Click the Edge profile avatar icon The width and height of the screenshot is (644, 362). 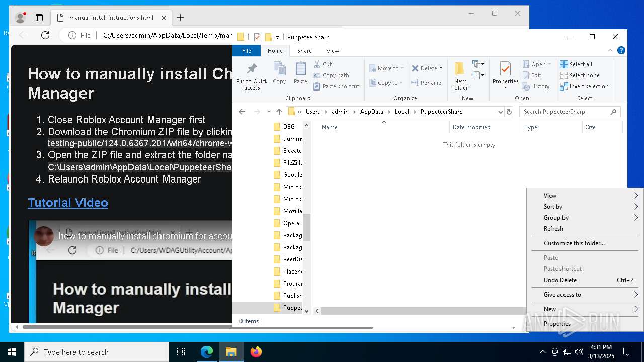click(21, 18)
